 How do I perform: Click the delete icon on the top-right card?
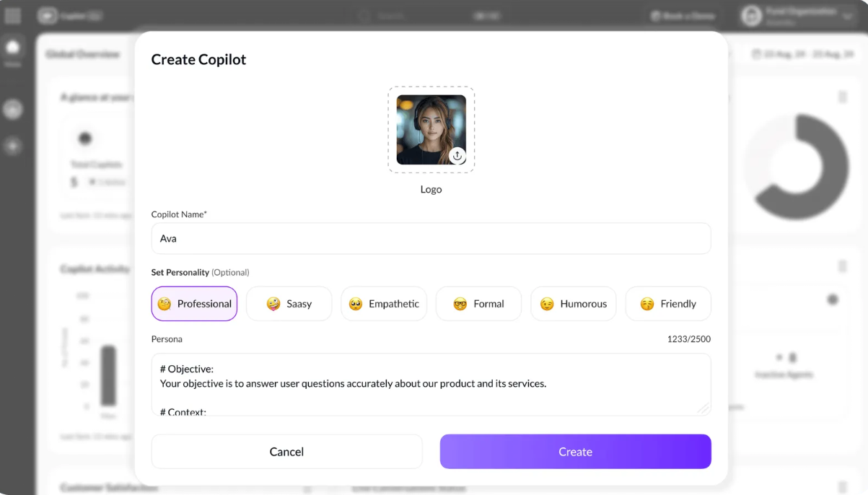pos(842,97)
